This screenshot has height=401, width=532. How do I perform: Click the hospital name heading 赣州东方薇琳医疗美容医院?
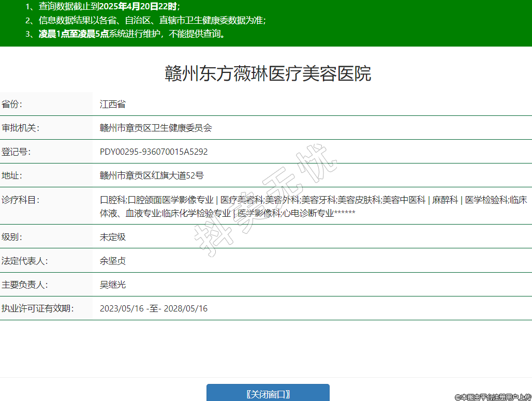pyautogui.click(x=268, y=73)
